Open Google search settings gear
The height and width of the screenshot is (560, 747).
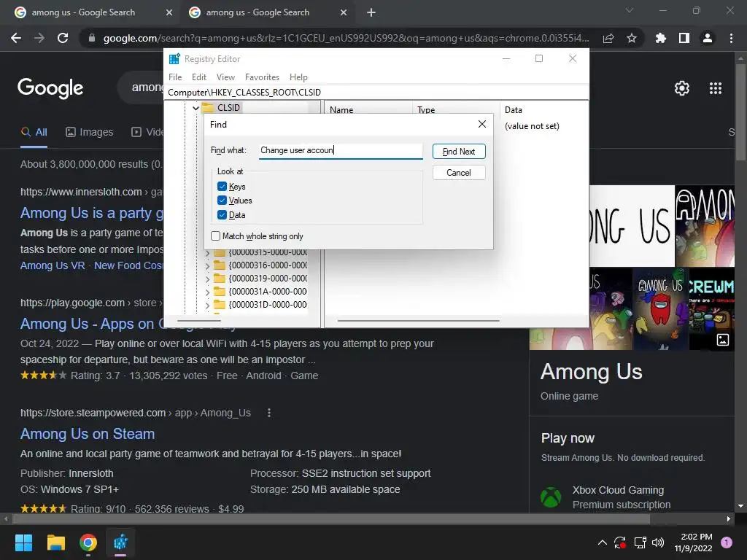coord(682,88)
